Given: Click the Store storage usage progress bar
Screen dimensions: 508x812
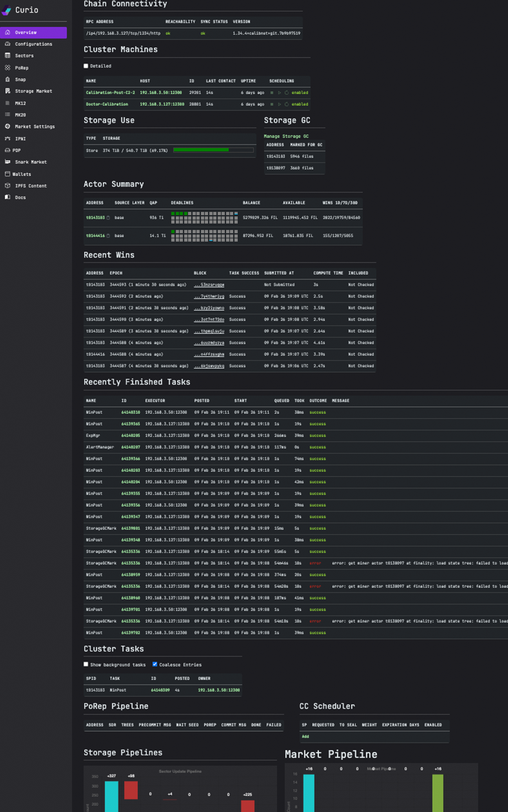Looking at the screenshot, I should pos(213,150).
